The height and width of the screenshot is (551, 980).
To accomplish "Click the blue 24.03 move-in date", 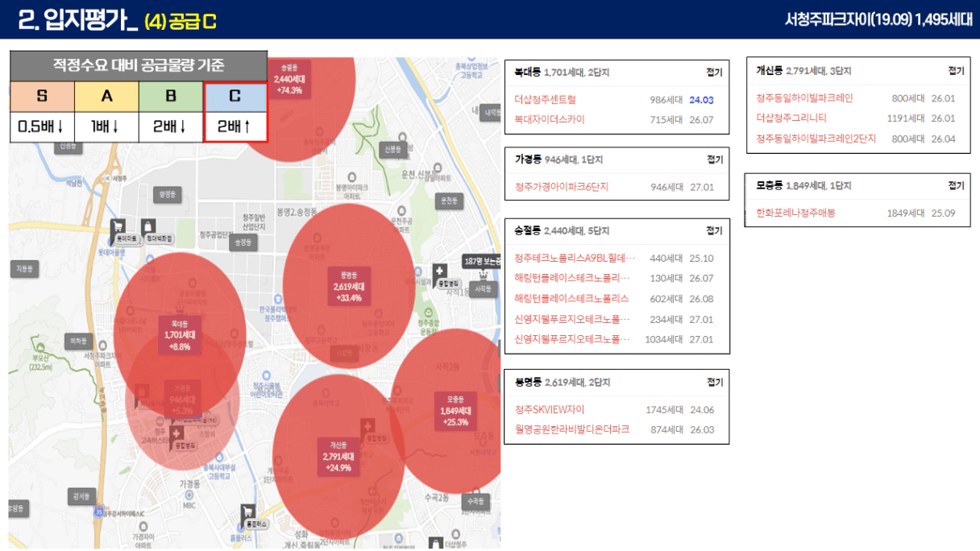I will tap(702, 100).
